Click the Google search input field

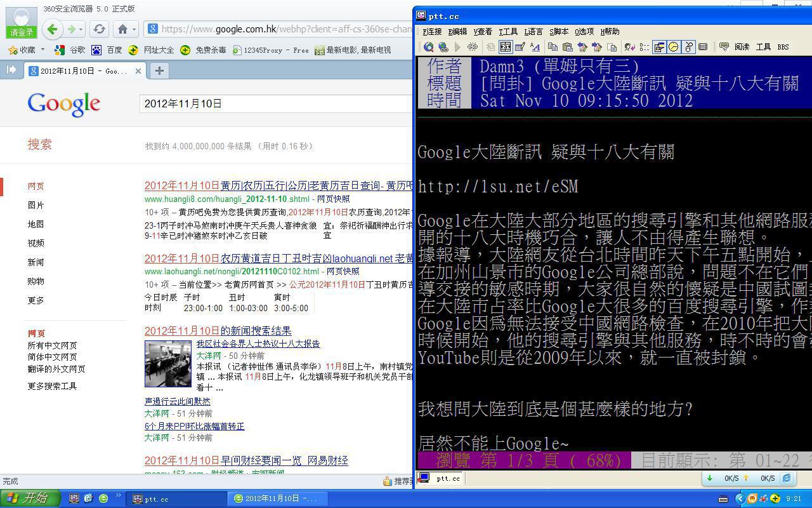pyautogui.click(x=277, y=104)
